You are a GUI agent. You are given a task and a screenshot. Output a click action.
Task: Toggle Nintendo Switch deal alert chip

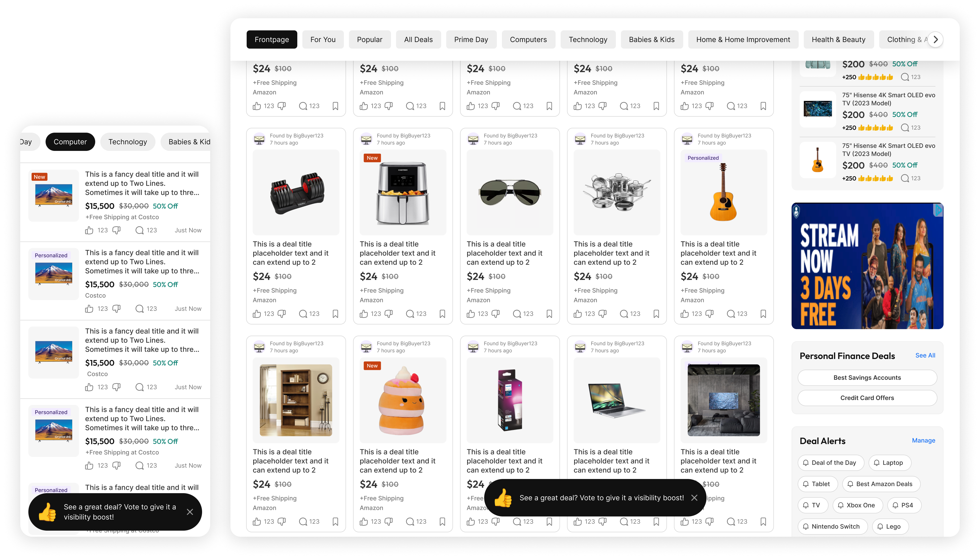point(832,526)
